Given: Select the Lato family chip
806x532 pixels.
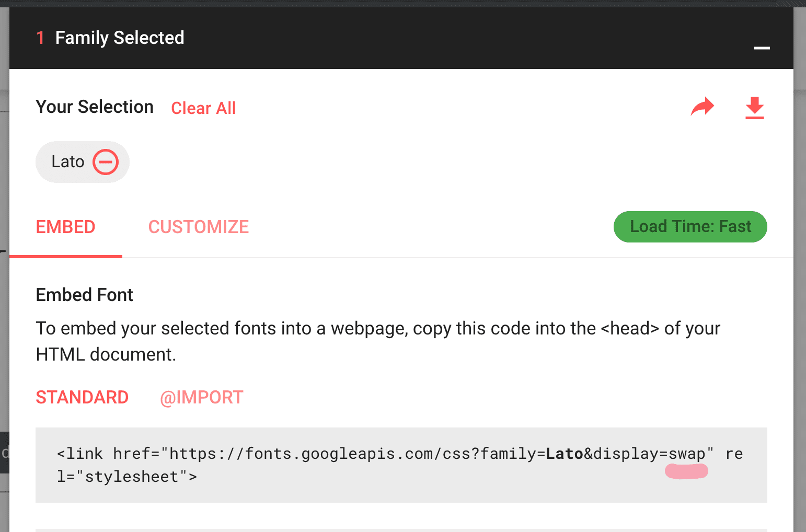Looking at the screenshot, I should (68, 162).
